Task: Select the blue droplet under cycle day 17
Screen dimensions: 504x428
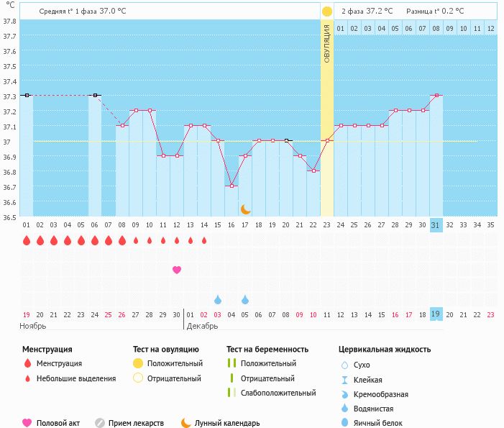Action: pyautogui.click(x=245, y=299)
